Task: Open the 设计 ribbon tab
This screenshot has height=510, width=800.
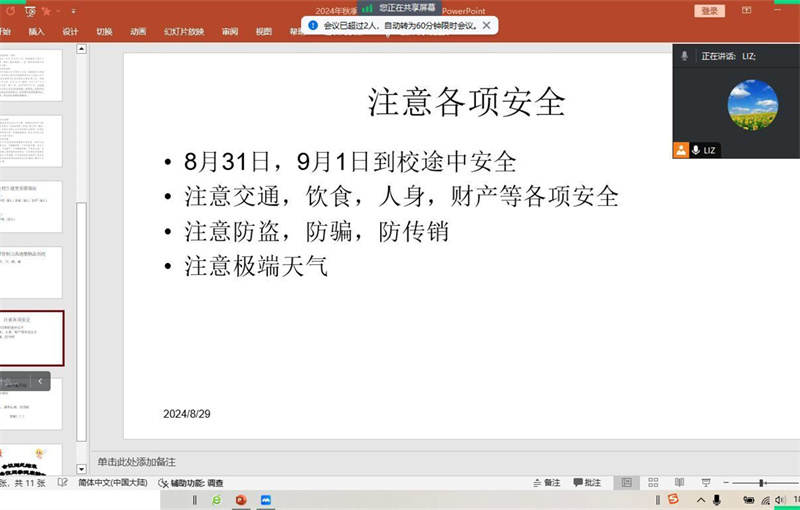Action: (70, 31)
